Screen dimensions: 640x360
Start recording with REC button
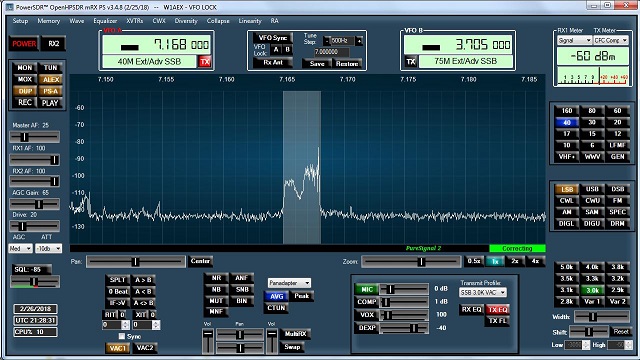[24, 102]
